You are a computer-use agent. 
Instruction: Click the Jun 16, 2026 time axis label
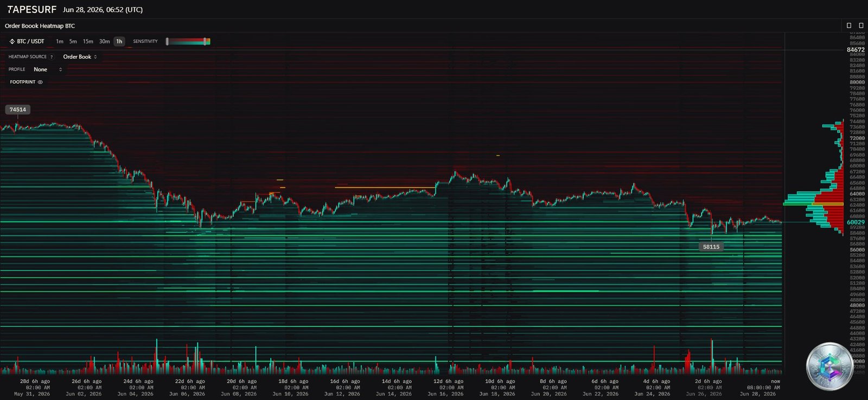pyautogui.click(x=445, y=394)
